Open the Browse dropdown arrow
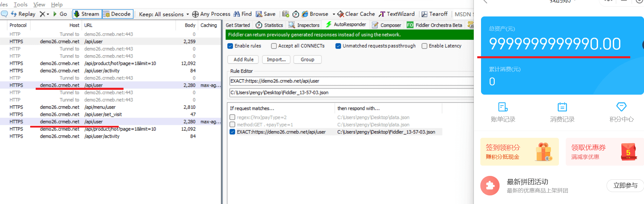 pos(334,14)
